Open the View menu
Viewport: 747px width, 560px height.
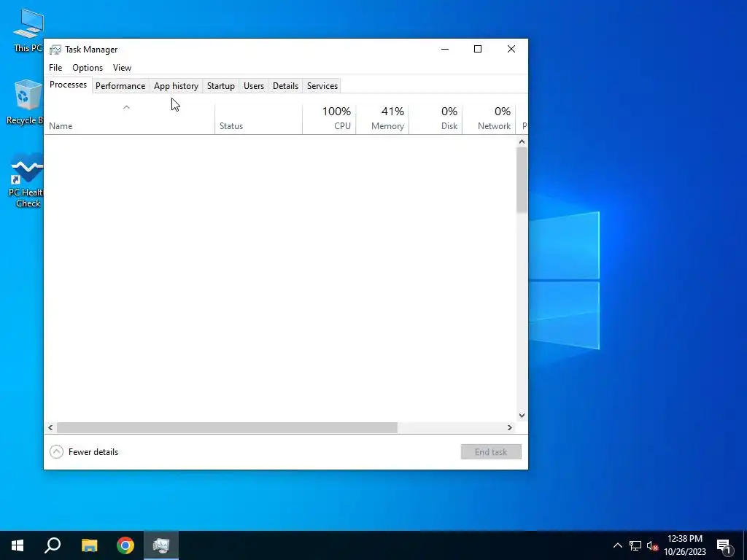[122, 68]
